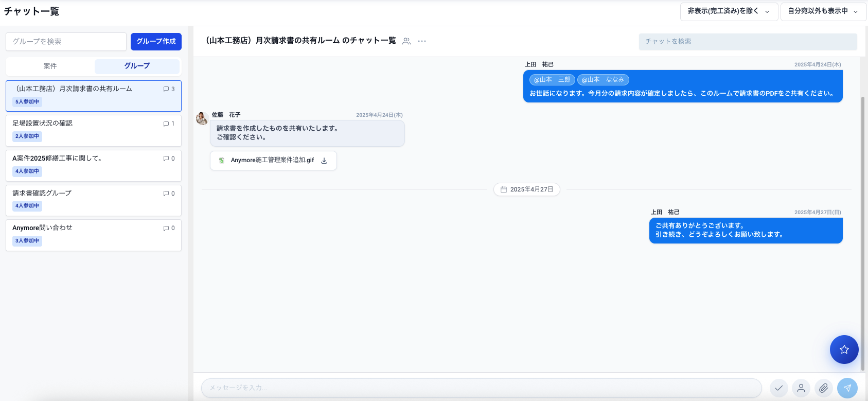
Task: Click the チャット一覧 page title
Action: [31, 11]
